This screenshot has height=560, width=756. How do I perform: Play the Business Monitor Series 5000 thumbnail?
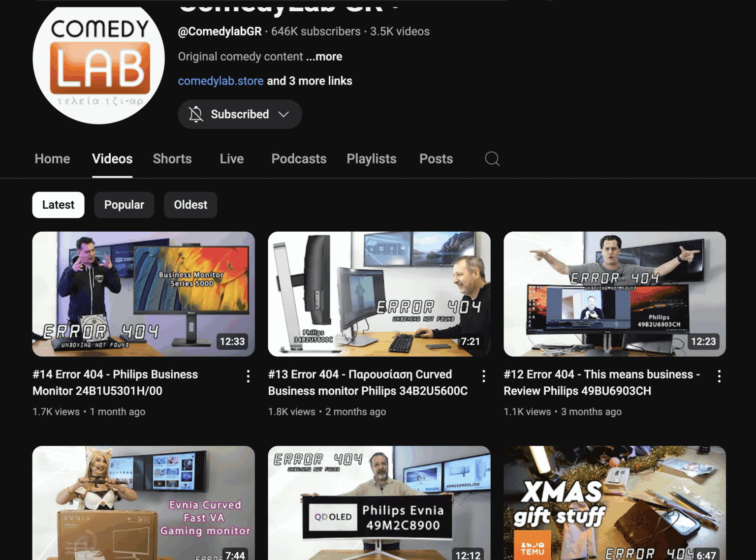click(144, 294)
